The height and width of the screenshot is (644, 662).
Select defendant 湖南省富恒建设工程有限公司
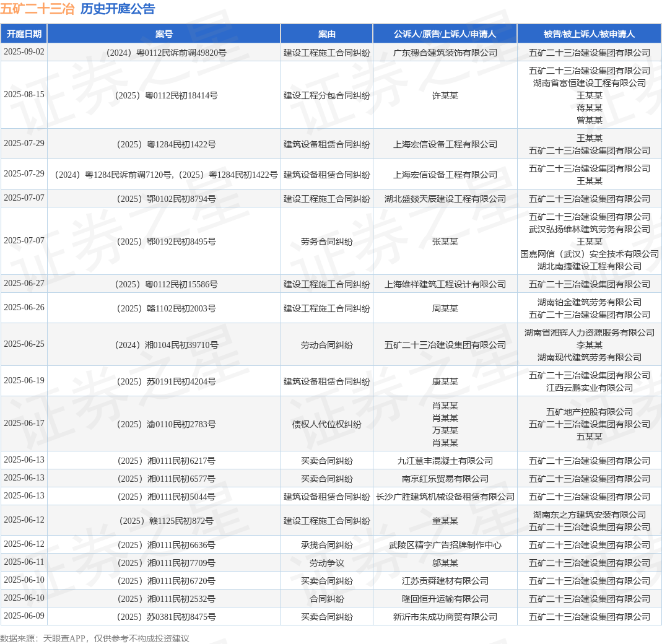tap(589, 83)
